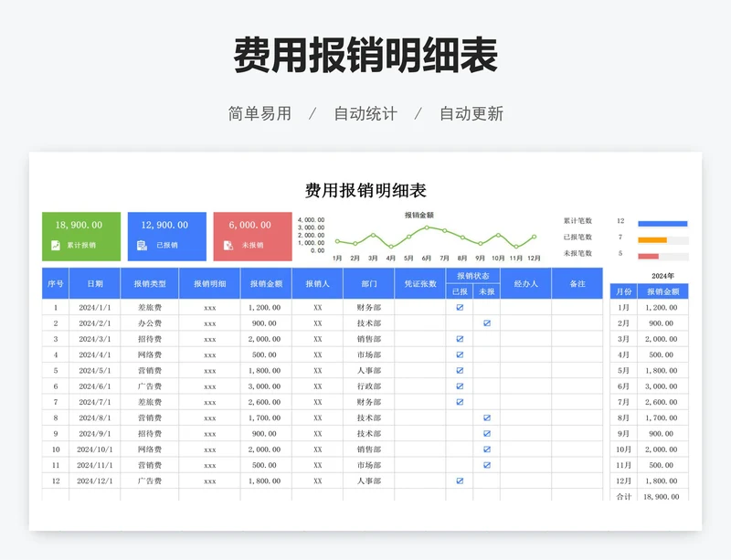Select the 2024/10/1 date cell
The height and width of the screenshot is (560, 731).
(95, 449)
